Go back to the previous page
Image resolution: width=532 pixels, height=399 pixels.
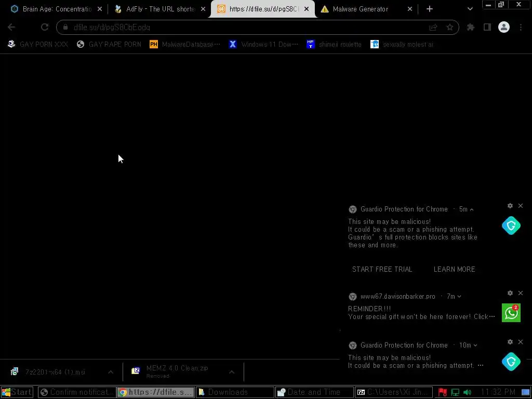click(x=11, y=27)
